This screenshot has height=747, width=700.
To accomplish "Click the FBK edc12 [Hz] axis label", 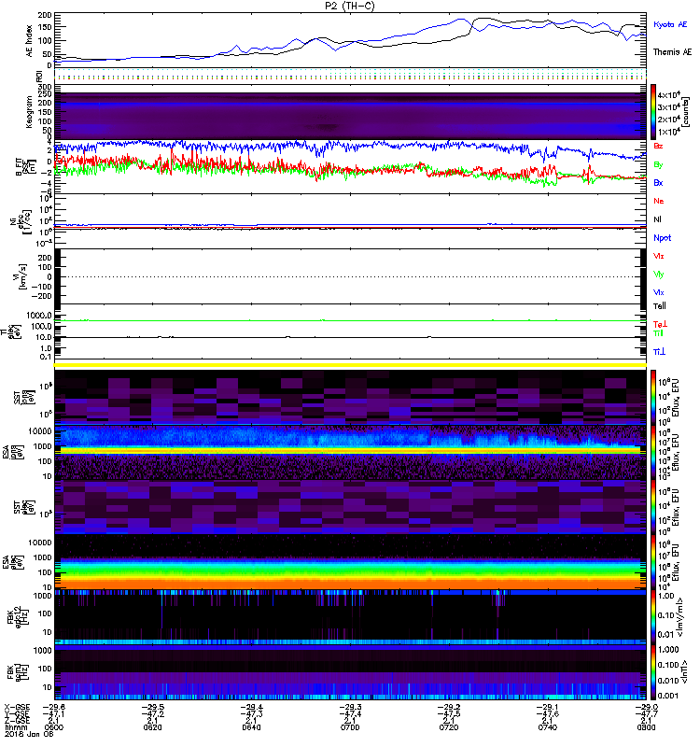I will (x=17, y=617).
